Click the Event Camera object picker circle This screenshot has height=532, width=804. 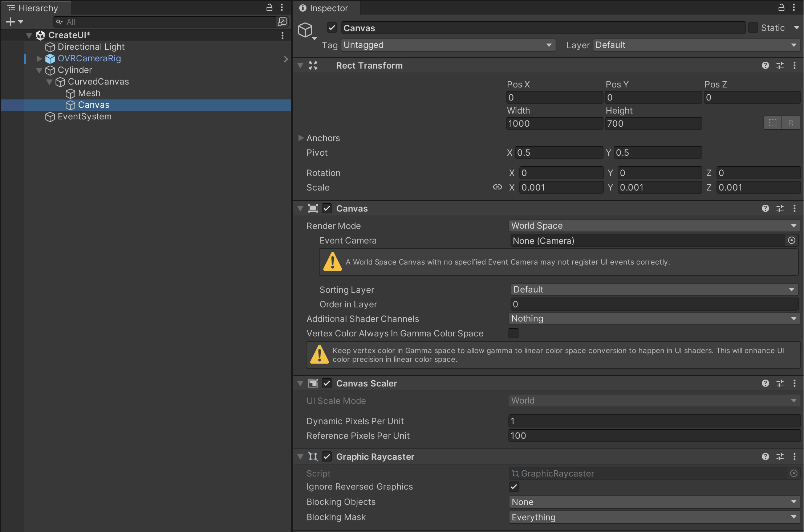click(792, 241)
